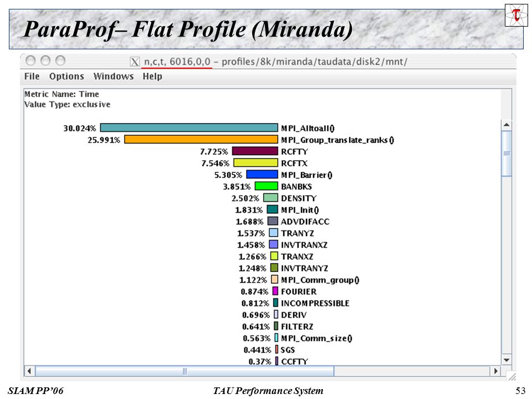Select the MPI_Comm_group() function label
The height and width of the screenshot is (399, 532).
[x=320, y=280]
